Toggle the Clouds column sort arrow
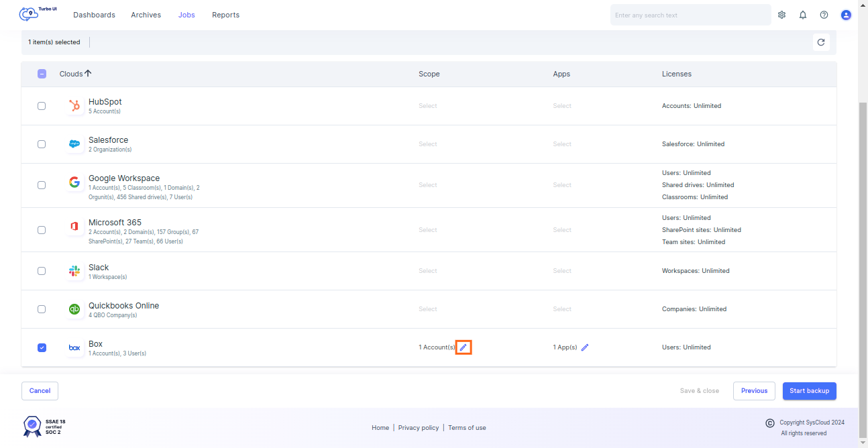The image size is (868, 448). click(89, 73)
